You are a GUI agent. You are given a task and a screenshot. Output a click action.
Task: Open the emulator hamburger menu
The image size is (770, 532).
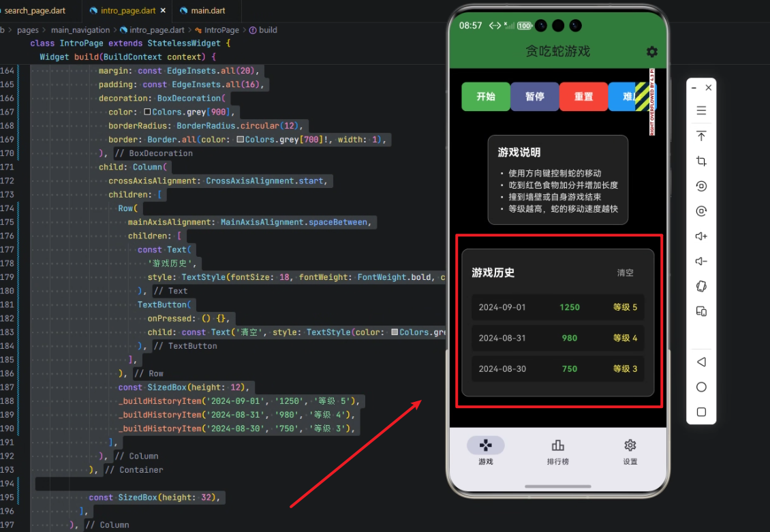[700, 111]
